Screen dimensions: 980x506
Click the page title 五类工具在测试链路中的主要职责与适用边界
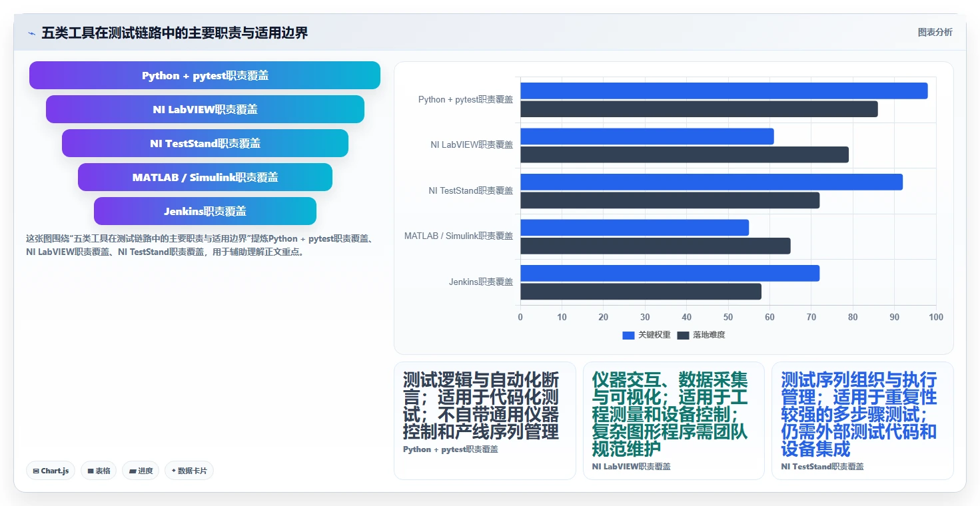click(175, 33)
